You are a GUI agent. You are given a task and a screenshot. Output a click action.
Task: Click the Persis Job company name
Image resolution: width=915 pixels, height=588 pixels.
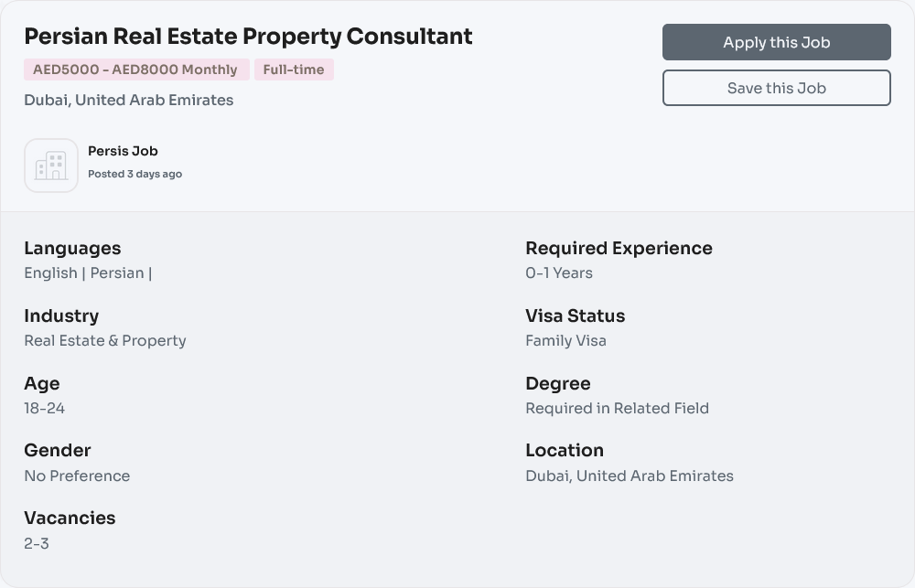(x=122, y=151)
